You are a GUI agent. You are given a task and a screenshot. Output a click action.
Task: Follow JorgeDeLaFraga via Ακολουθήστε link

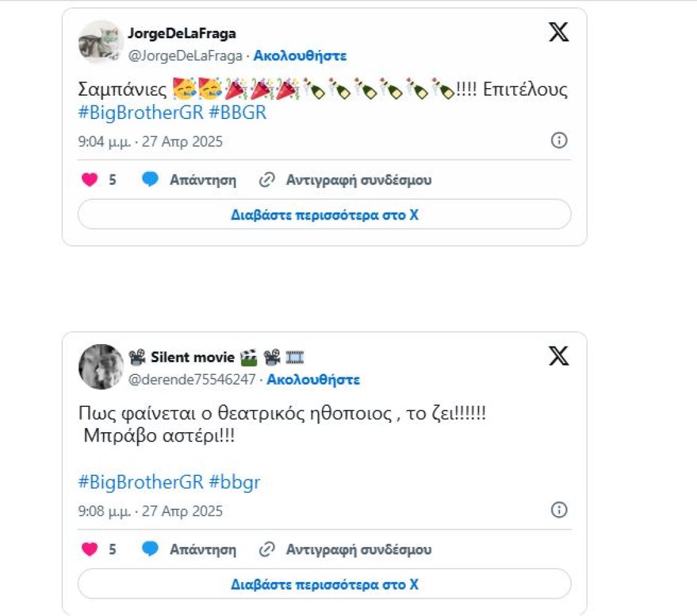pos(300,56)
